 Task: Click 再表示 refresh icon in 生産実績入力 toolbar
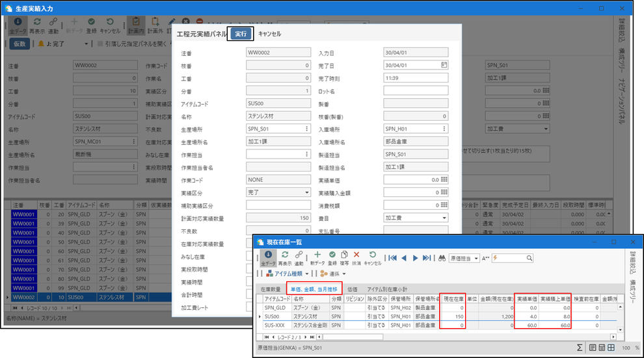37,21
